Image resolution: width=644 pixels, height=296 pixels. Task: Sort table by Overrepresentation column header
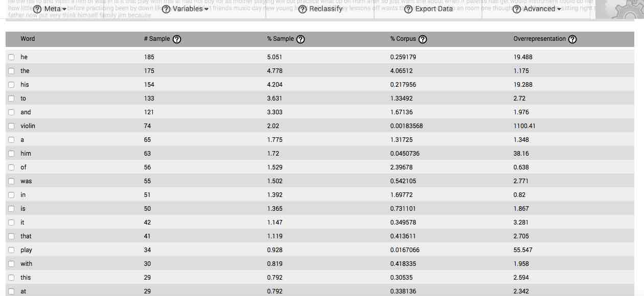tap(539, 39)
